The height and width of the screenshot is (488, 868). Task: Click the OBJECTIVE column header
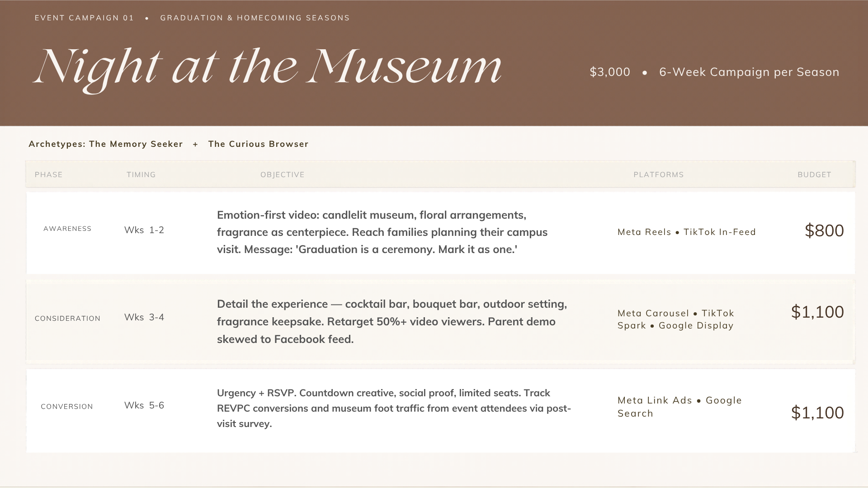click(x=283, y=175)
